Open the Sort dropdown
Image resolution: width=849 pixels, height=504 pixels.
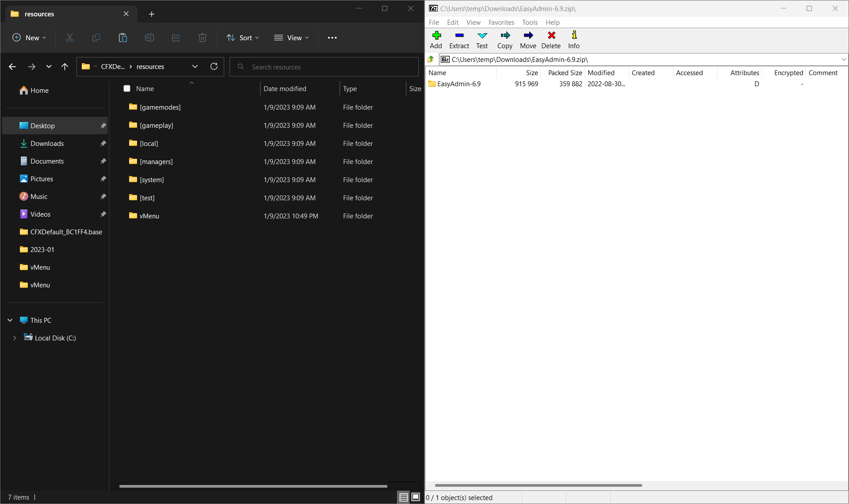[242, 38]
